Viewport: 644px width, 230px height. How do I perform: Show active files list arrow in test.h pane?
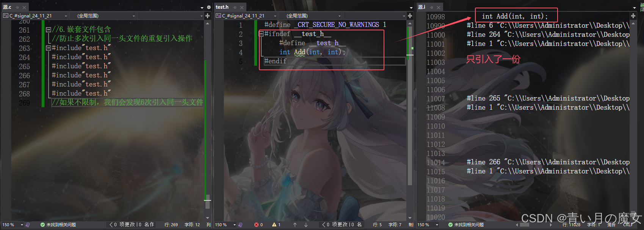point(411,8)
